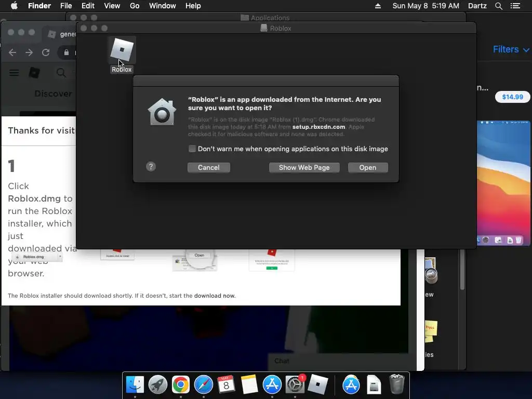This screenshot has width=532, height=399.
Task: Click Show Web Page button
Action: coord(304,168)
